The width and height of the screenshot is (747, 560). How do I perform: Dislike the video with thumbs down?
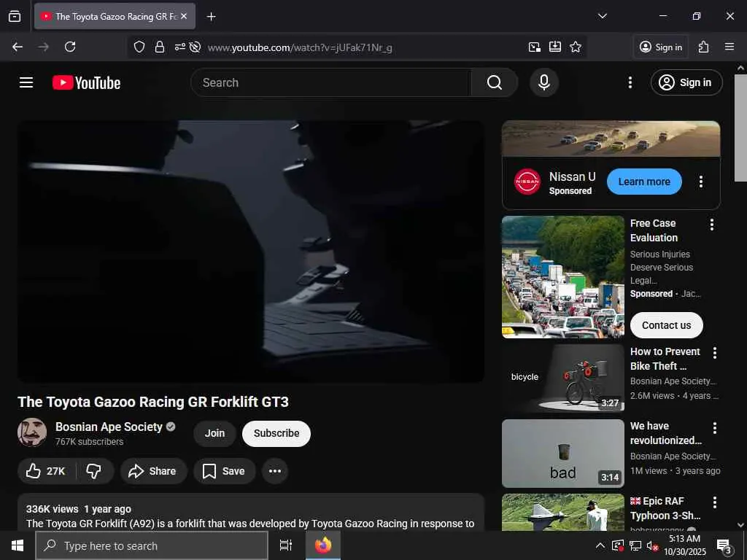pyautogui.click(x=94, y=471)
